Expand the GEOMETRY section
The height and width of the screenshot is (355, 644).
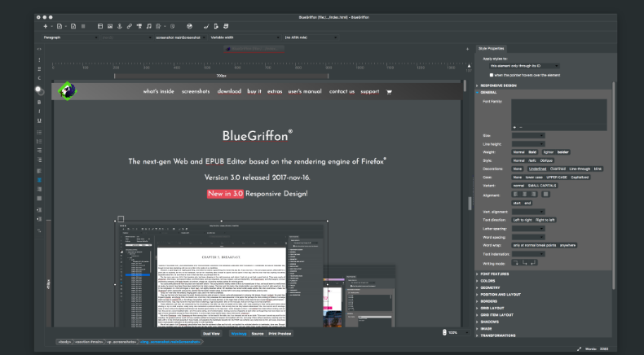pos(490,287)
